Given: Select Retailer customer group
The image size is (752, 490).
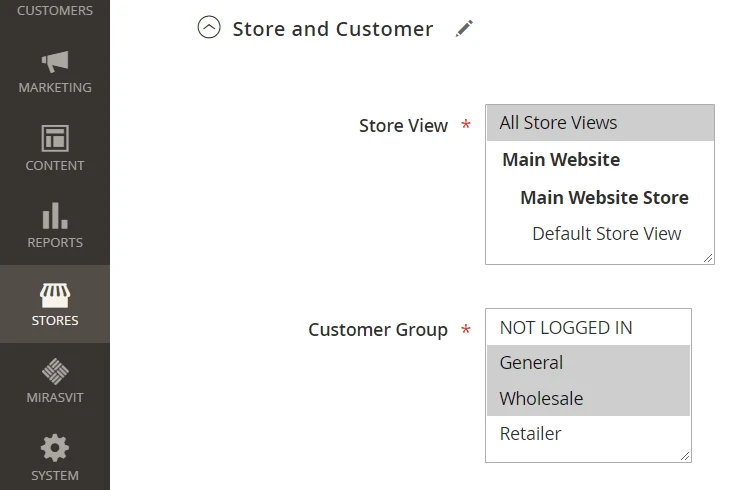Looking at the screenshot, I should (x=531, y=434).
